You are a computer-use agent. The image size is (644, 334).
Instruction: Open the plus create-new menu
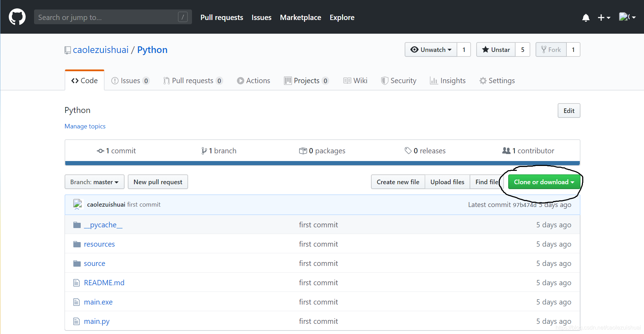pos(604,18)
